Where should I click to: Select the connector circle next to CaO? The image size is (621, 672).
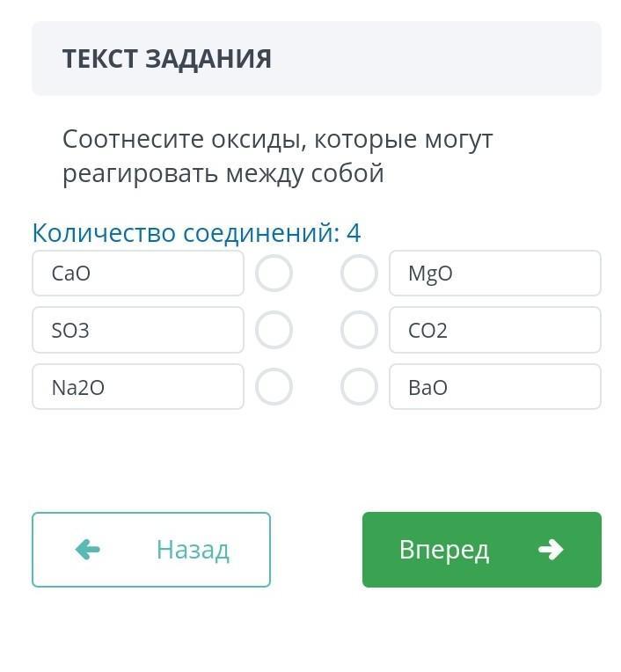[274, 274]
